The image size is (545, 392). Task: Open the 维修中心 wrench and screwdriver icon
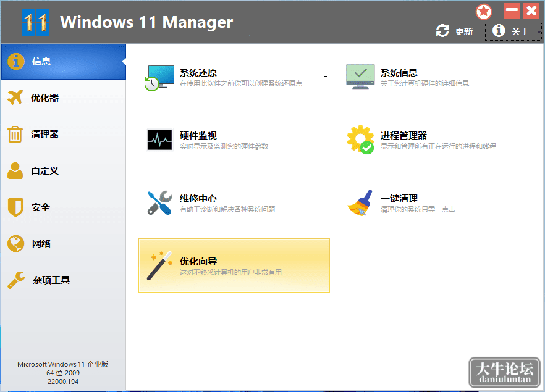(159, 202)
